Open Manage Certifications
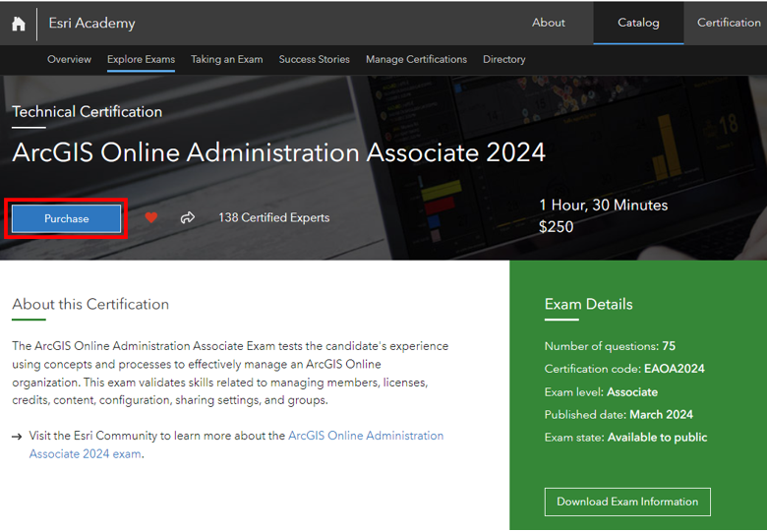767x532 pixels. [416, 59]
